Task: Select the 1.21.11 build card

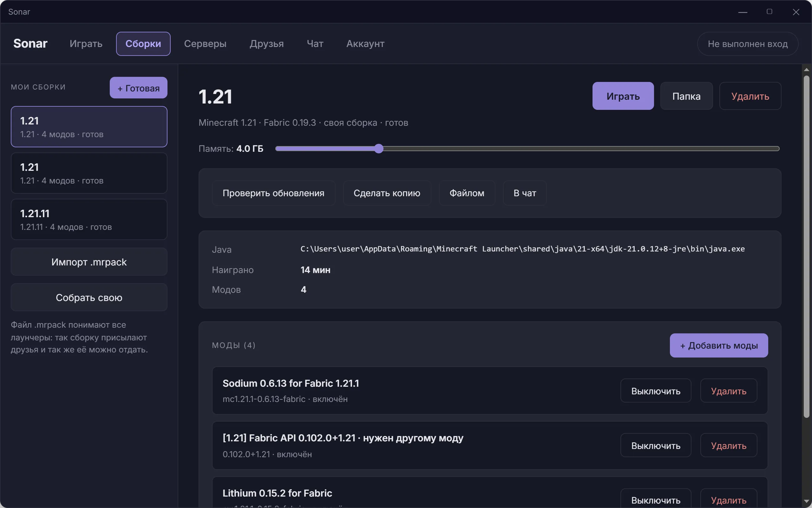Action: click(89, 219)
